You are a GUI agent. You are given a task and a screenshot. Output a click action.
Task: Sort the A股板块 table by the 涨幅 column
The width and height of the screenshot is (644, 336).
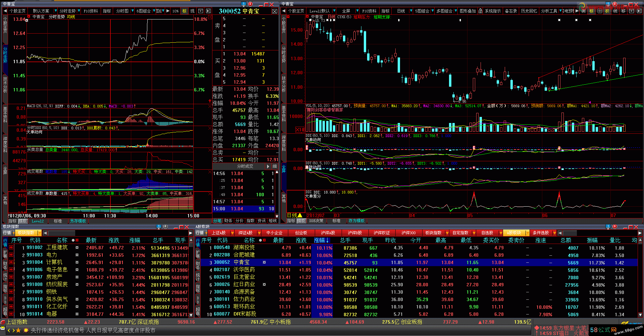tap(321, 240)
